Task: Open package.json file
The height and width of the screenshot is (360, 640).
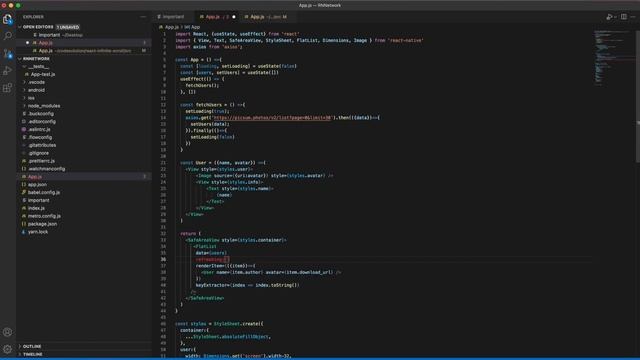Action: point(42,224)
